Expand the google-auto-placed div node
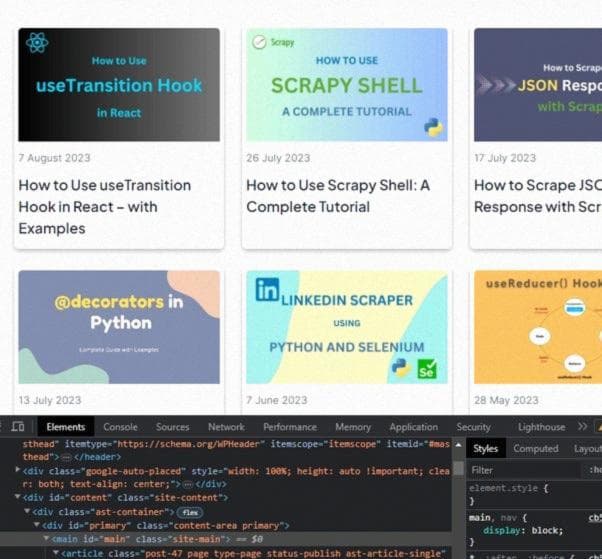The image size is (602, 559). (17, 470)
